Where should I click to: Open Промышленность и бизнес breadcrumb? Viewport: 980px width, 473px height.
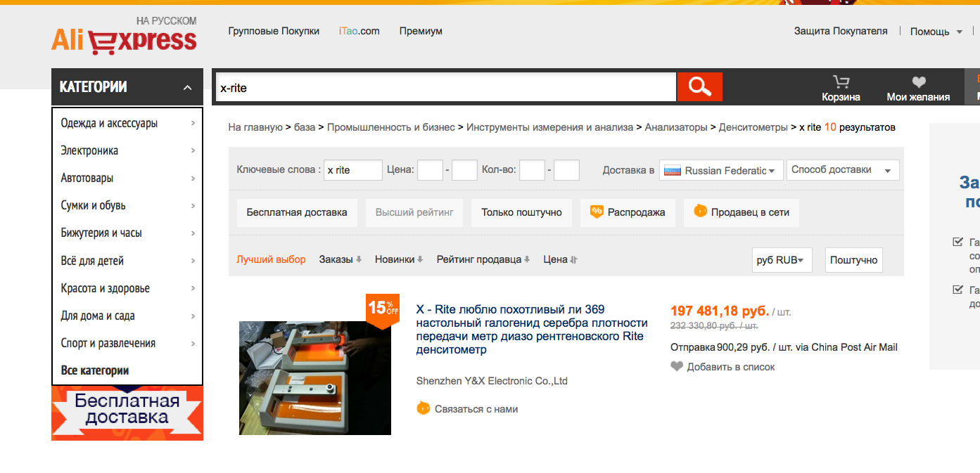(390, 127)
